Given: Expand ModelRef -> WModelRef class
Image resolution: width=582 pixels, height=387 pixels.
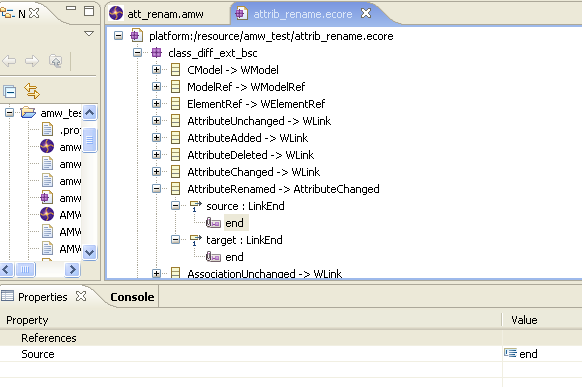Looking at the screenshot, I should (156, 86).
